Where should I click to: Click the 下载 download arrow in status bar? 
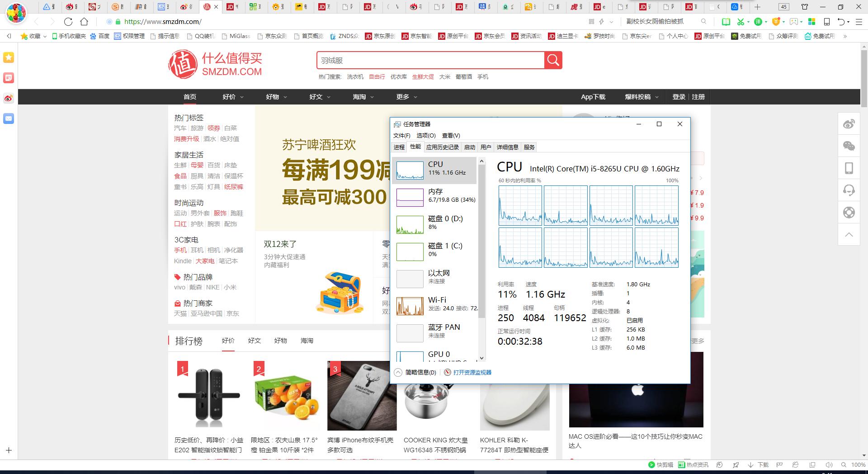pyautogui.click(x=750, y=465)
